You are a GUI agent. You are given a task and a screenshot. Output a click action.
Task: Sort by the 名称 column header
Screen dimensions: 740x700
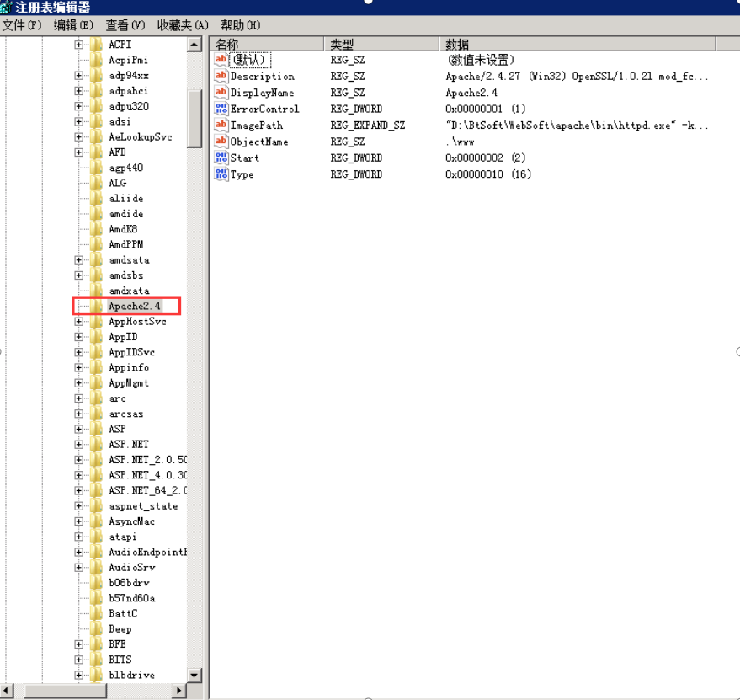tap(267, 45)
